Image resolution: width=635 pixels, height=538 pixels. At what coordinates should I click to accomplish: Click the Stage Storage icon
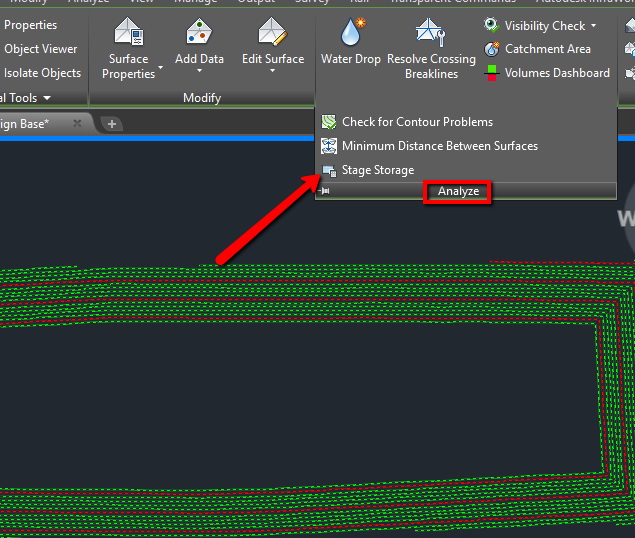click(x=329, y=171)
